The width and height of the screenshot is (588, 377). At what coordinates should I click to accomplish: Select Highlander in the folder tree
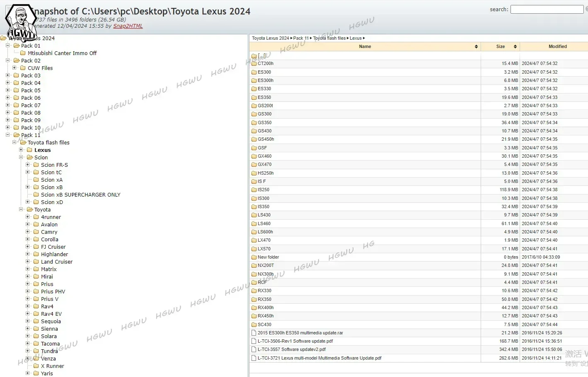tap(54, 254)
